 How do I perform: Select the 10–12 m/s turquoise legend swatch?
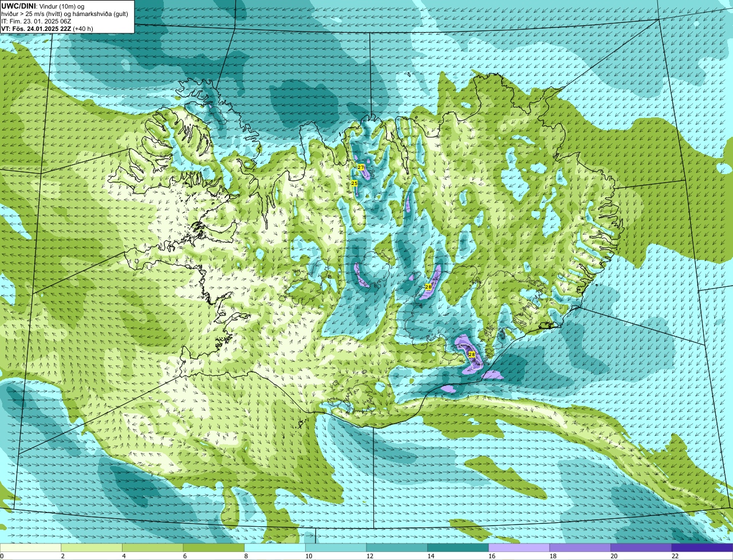coord(336,547)
